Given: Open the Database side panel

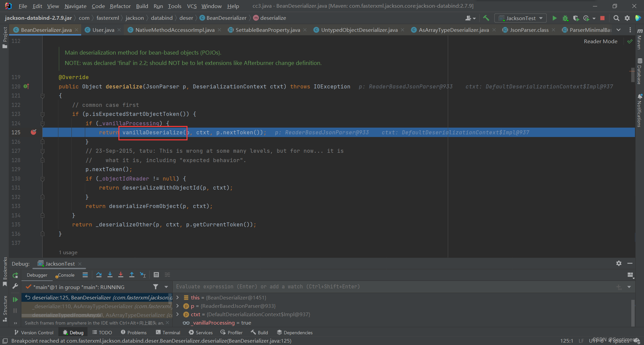Looking at the screenshot, I should tap(639, 71).
